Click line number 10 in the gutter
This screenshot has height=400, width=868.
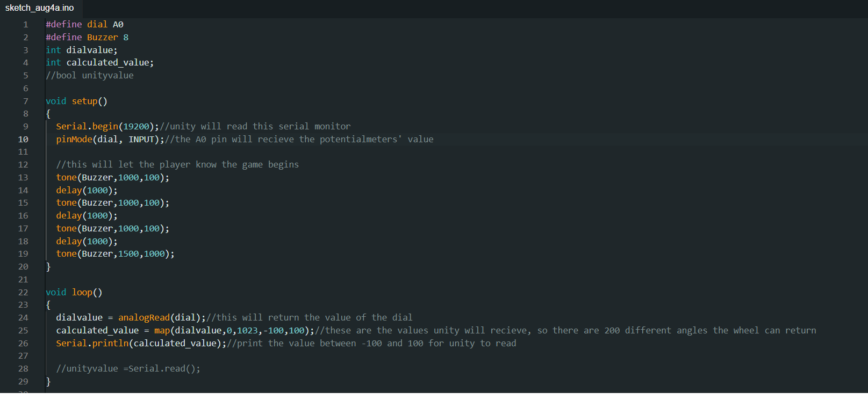(x=23, y=140)
